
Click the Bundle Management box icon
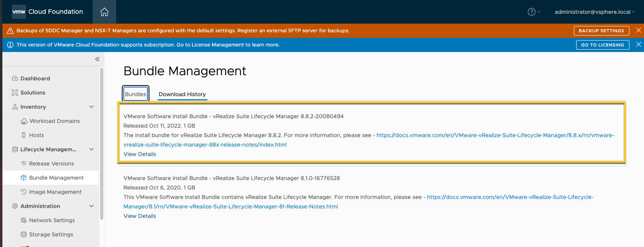coord(24,178)
